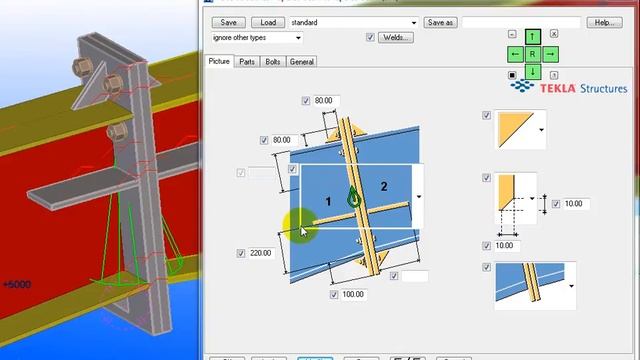
Task: Toggle checkbox for chamfer dimension shape option
Action: pyautogui.click(x=487, y=178)
